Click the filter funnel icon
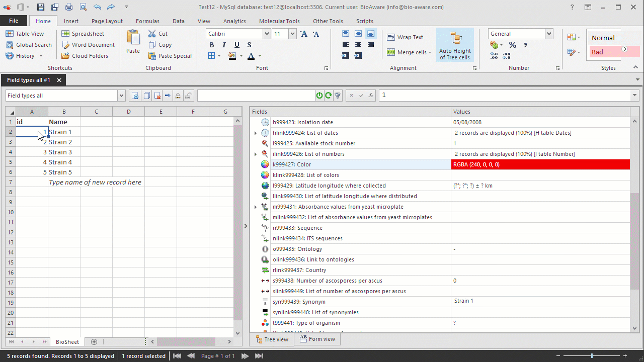Screen dimensions: 644x362 338,96
